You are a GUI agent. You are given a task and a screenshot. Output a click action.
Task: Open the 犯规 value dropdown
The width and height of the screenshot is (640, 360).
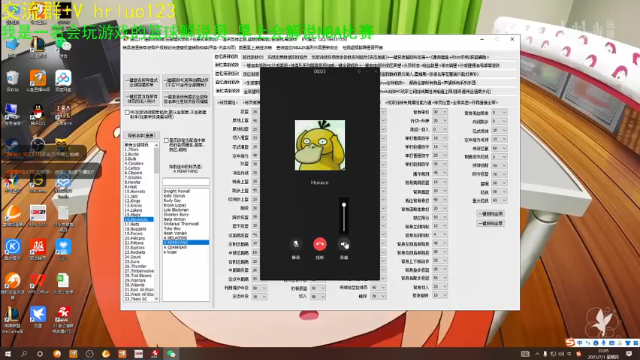click(499, 191)
